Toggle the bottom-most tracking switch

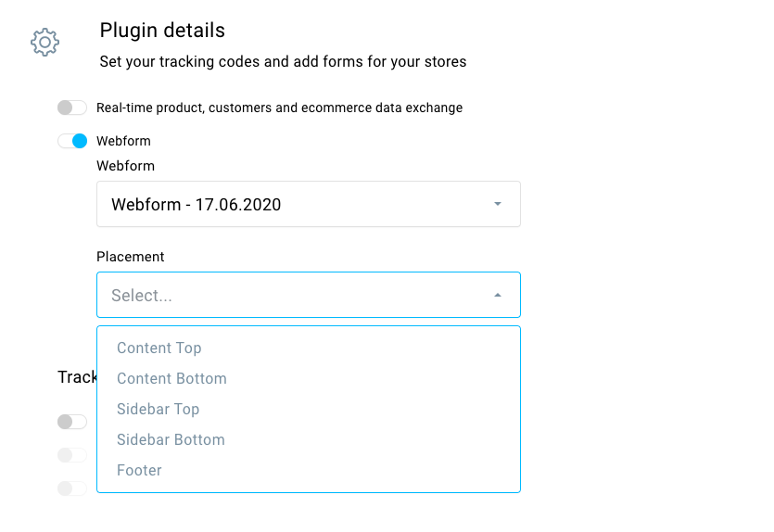pos(72,488)
